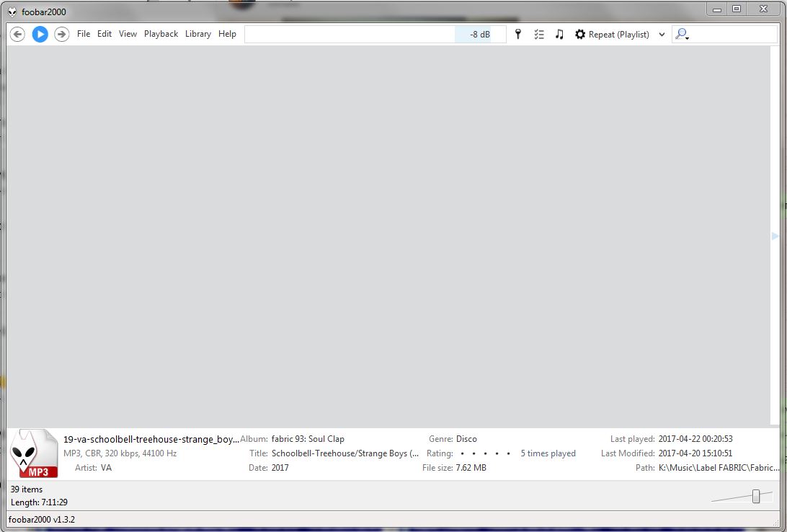Click the music note icon
This screenshot has height=532, width=787.
point(559,34)
